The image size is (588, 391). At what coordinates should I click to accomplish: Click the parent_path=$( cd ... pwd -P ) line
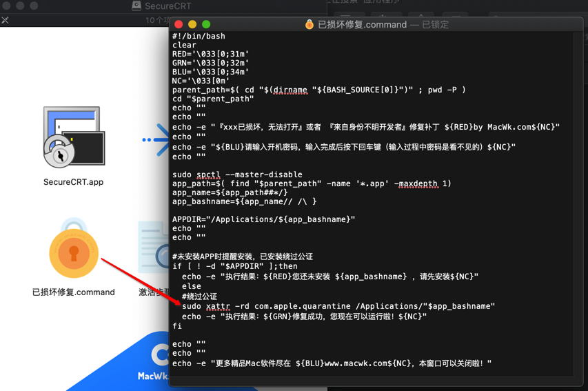coord(318,90)
